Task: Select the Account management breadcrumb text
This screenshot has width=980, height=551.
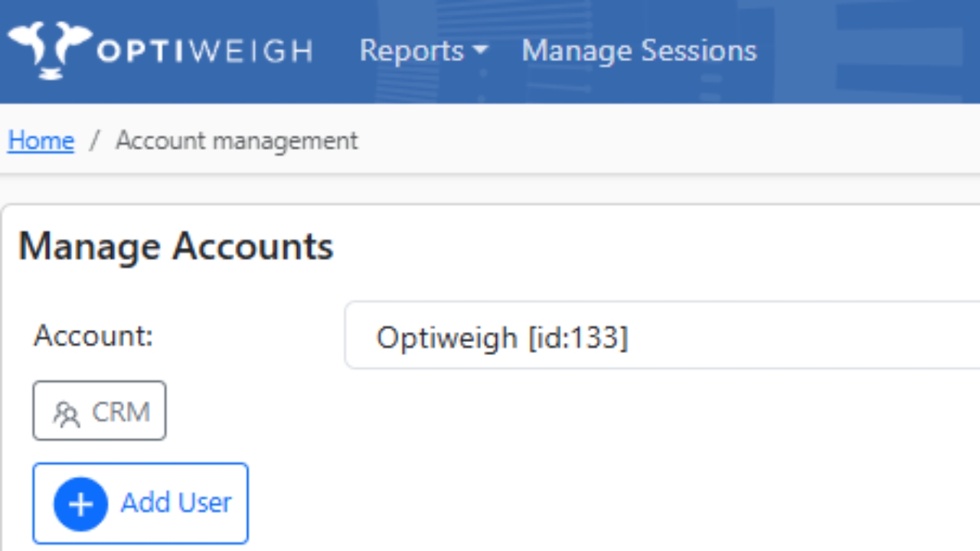Action: coord(237,141)
